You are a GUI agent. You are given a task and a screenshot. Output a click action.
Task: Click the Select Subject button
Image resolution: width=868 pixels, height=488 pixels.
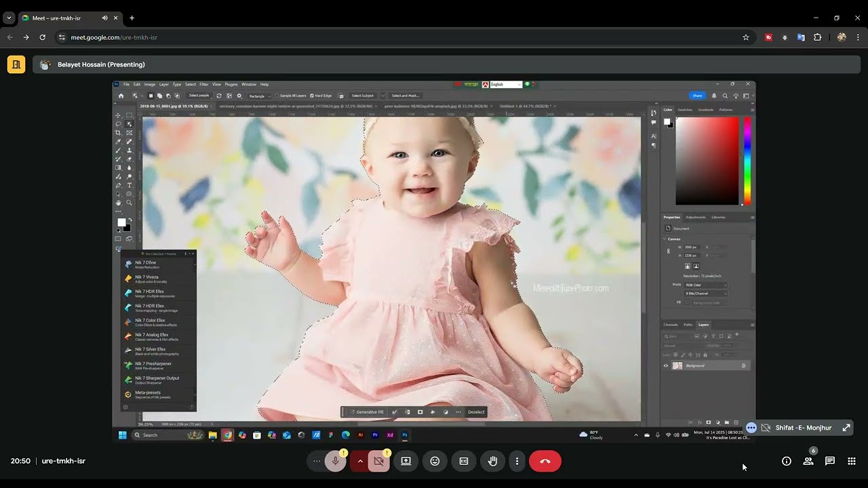point(363,96)
